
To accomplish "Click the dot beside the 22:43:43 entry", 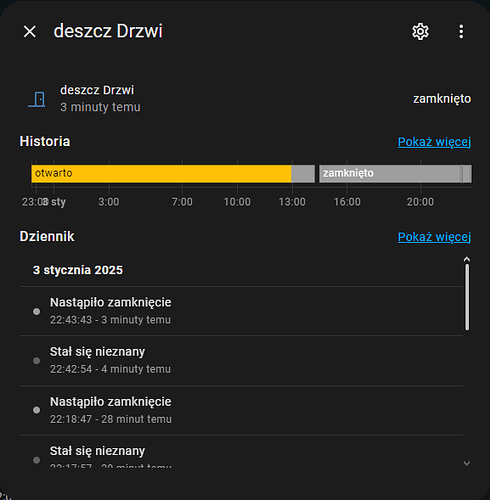I will 36,311.
